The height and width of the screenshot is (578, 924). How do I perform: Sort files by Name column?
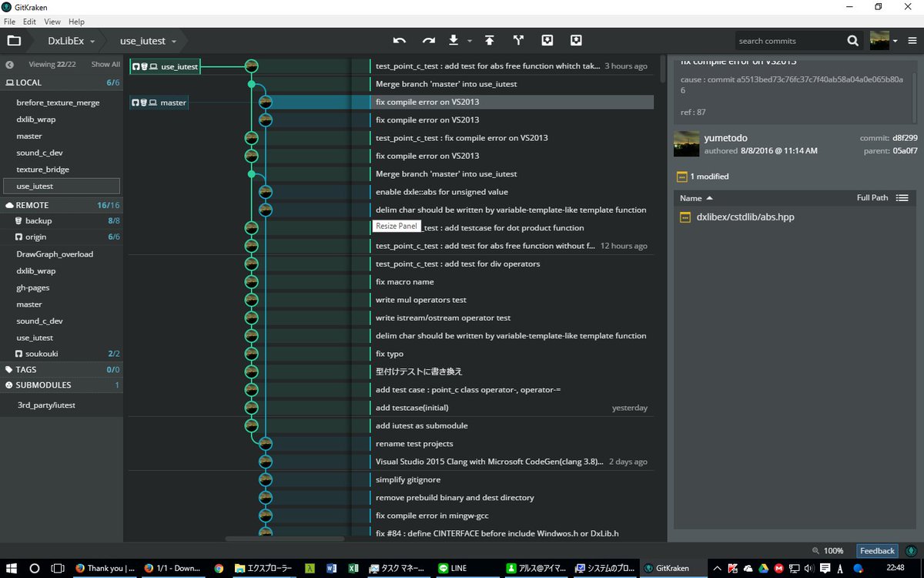[x=696, y=198]
